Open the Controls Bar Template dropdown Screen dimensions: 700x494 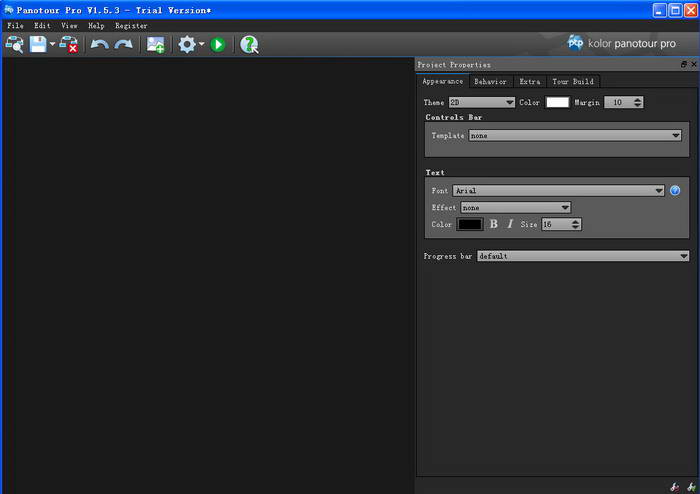[x=575, y=136]
